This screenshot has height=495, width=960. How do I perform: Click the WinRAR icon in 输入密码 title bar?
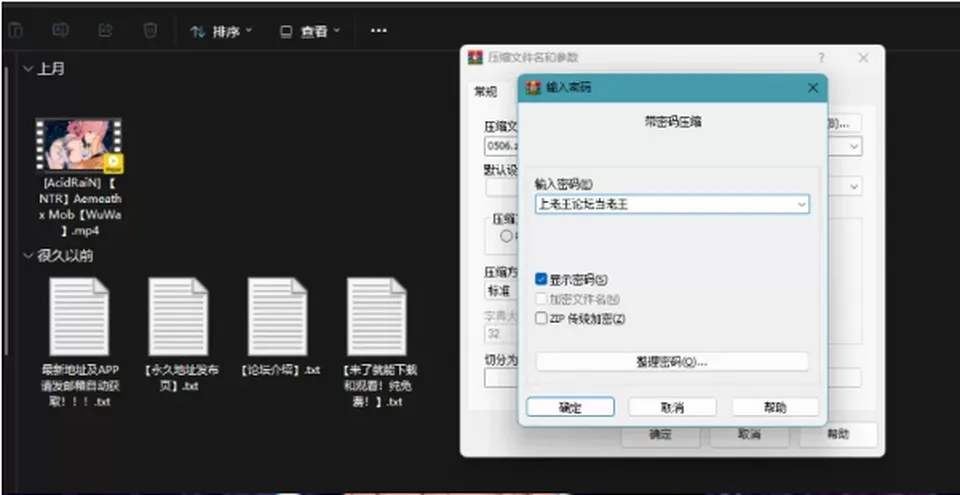pos(533,88)
